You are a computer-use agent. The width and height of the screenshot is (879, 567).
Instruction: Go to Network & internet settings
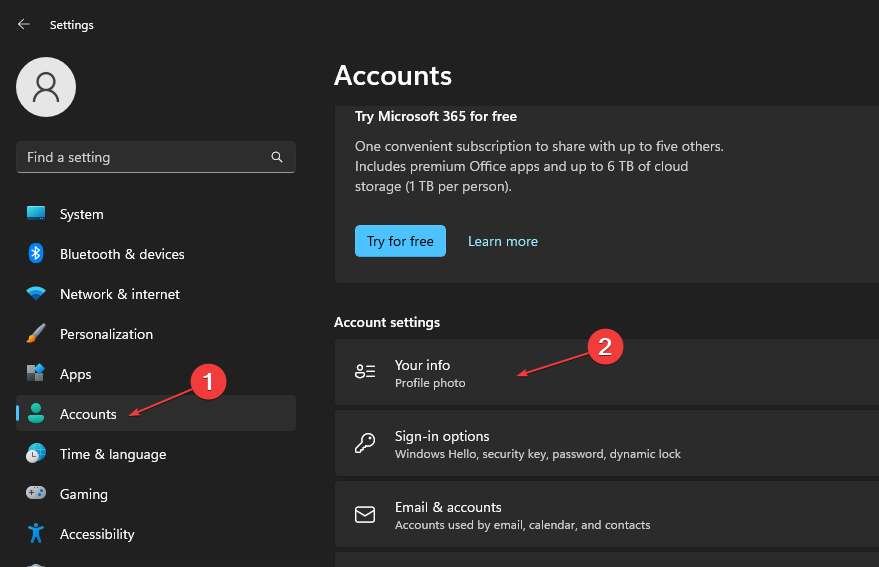(x=156, y=294)
